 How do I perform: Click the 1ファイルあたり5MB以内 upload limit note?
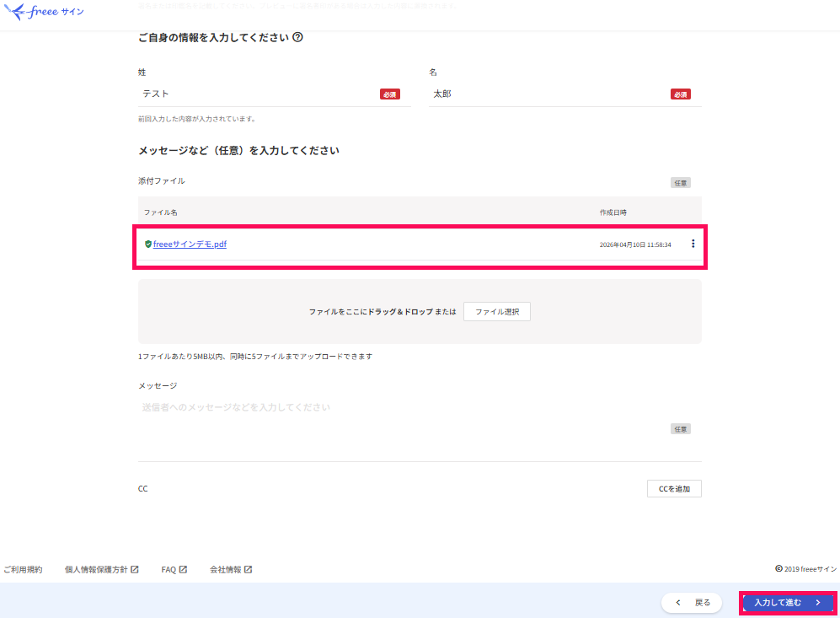pos(255,357)
